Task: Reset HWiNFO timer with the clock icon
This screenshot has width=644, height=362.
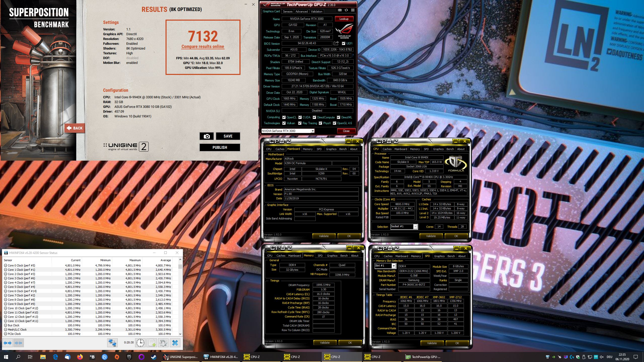Action: click(x=140, y=343)
